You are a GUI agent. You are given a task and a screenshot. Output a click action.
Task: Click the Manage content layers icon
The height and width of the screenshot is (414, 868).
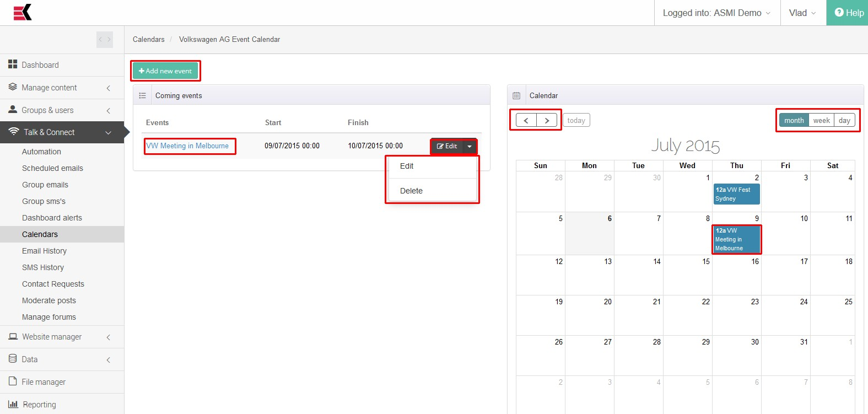tap(13, 87)
